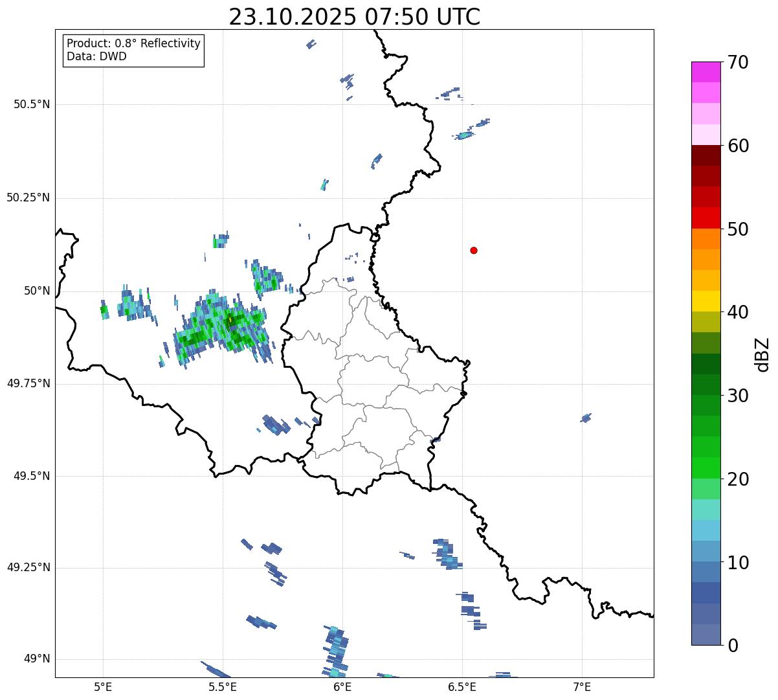
Task: Click the 49.25°N latitude tick label
Action: [x=28, y=567]
